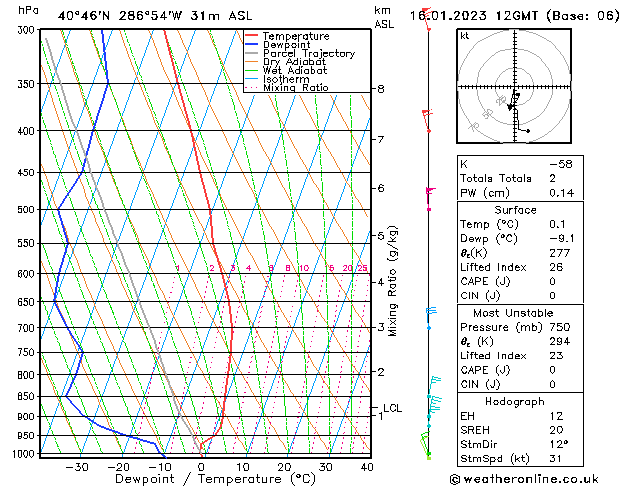This screenshot has width=629, height=486.
Task: Click the Isotherm legend entry
Action: click(286, 79)
